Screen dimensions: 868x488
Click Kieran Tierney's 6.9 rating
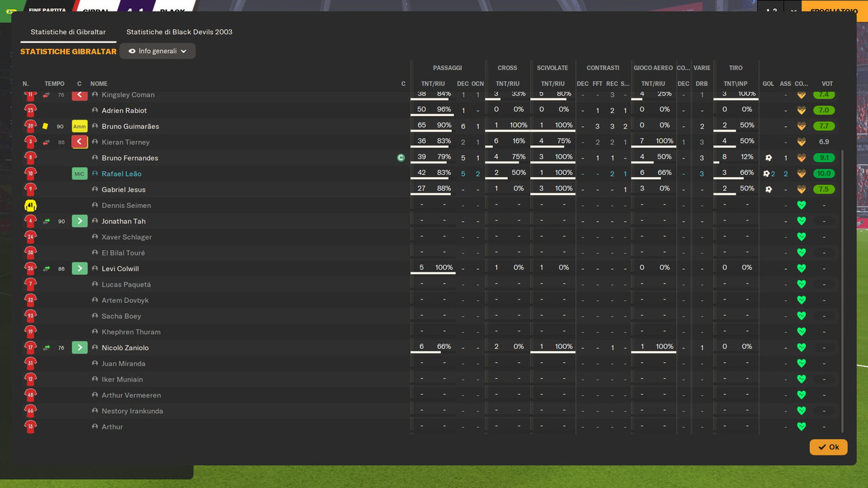point(824,142)
